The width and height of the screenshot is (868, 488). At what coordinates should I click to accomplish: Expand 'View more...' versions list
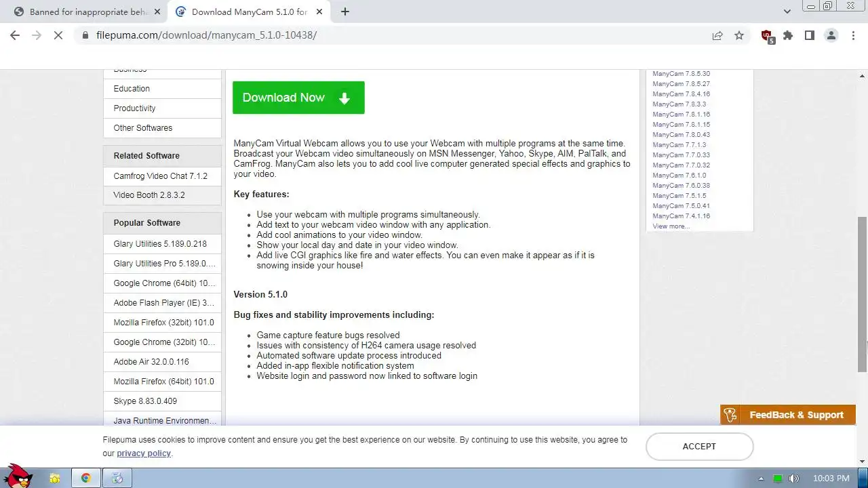[x=671, y=226]
